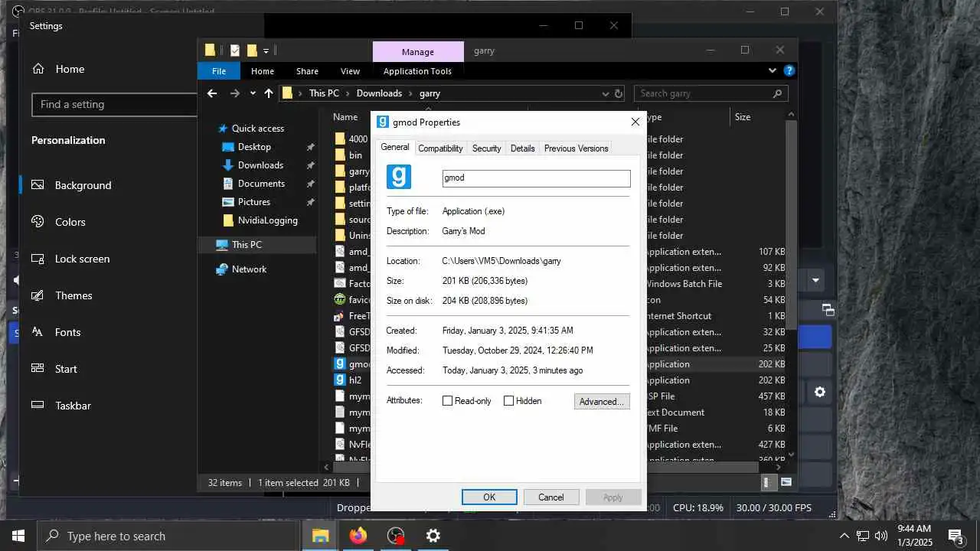Viewport: 980px width, 551px height.
Task: Open Settings app from taskbar
Action: (x=433, y=536)
